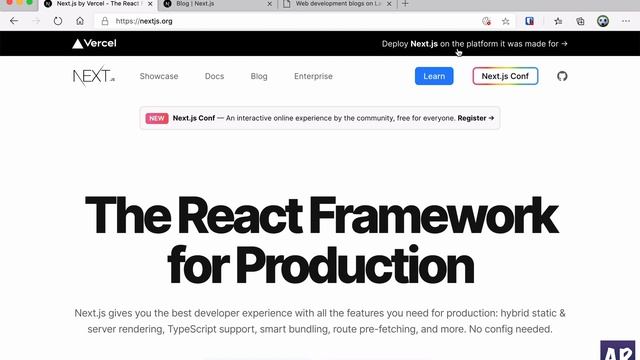This screenshot has width=640, height=360.
Task: Click the padlock site security icon
Action: 105,21
